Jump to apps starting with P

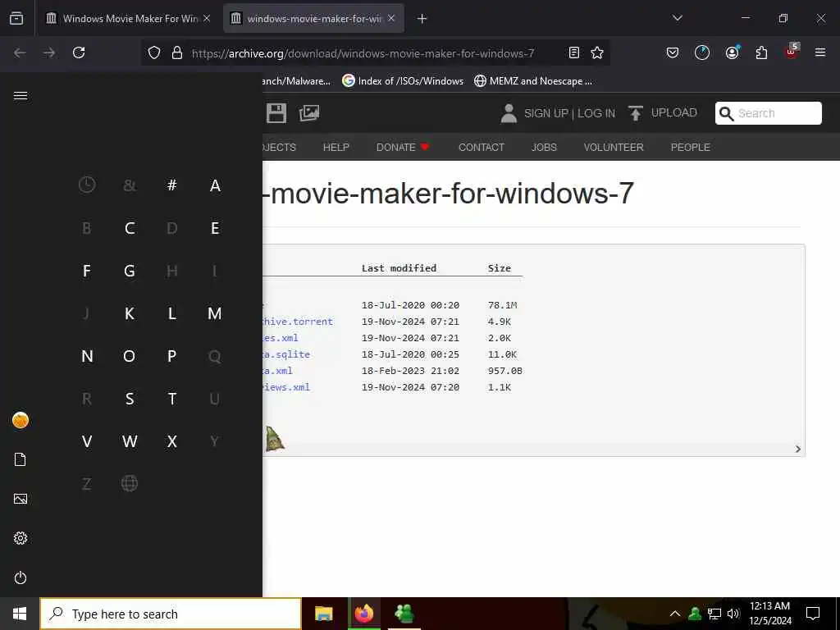[x=172, y=356]
